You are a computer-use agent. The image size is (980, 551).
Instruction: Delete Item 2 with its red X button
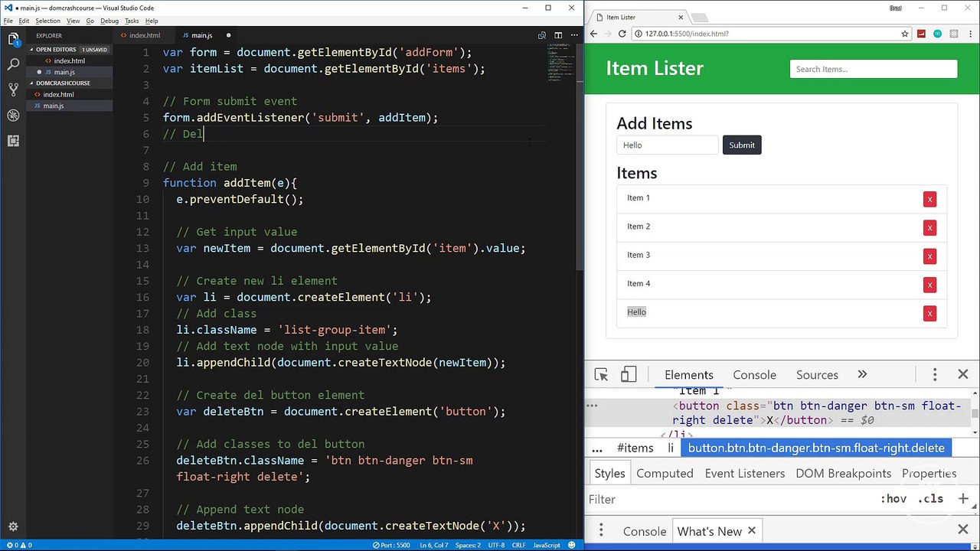pyautogui.click(x=929, y=227)
